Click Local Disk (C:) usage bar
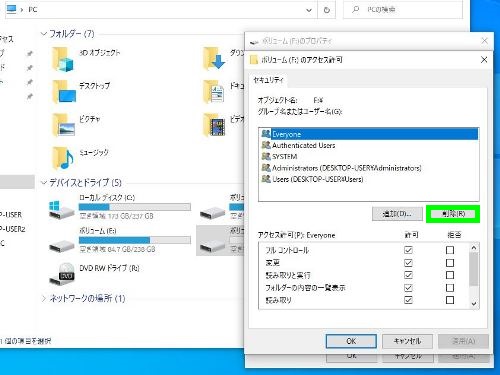500x375 pixels. 135,207
